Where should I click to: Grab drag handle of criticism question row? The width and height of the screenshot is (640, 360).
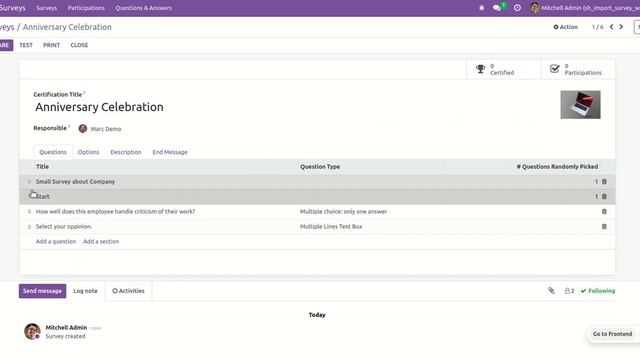29,211
